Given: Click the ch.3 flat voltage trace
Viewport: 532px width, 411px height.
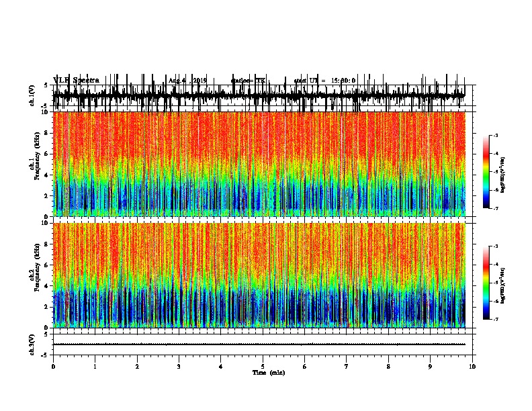Looking at the screenshot, I should pos(259,345).
